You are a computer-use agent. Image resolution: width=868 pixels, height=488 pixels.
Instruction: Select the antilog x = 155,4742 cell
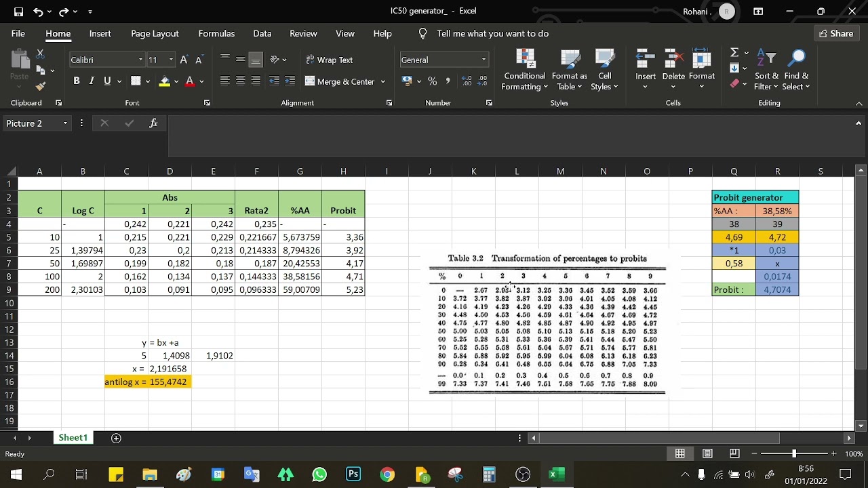pos(147,382)
